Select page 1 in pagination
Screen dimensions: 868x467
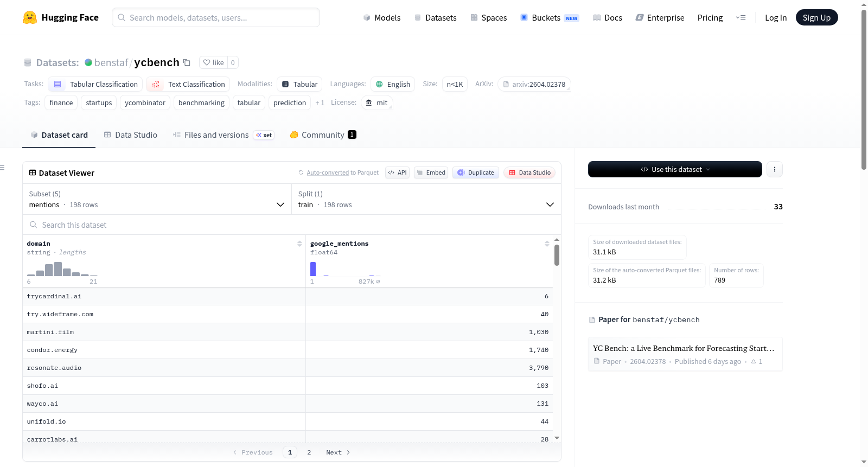tap(290, 452)
